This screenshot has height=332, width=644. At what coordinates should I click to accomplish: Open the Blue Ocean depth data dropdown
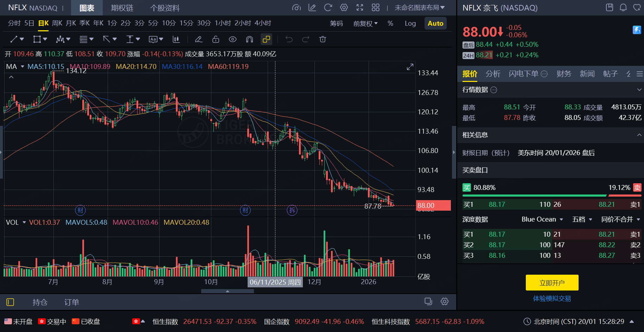point(542,219)
